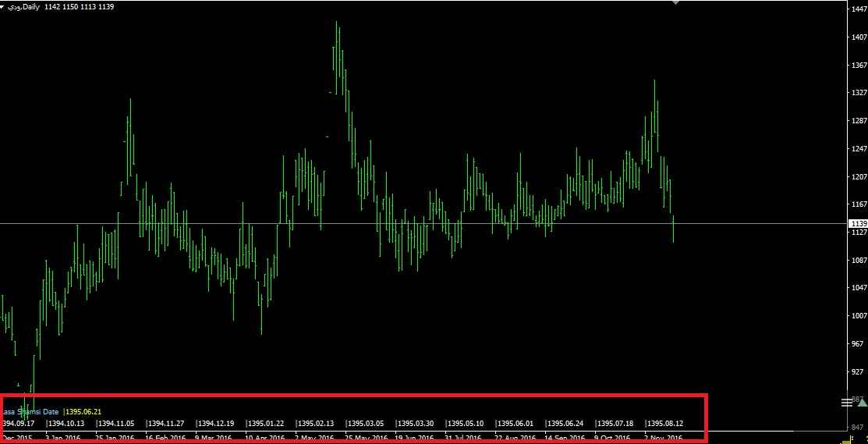Click the 1447 level on price scale
This screenshot has height=444, width=868.
[x=859, y=9]
